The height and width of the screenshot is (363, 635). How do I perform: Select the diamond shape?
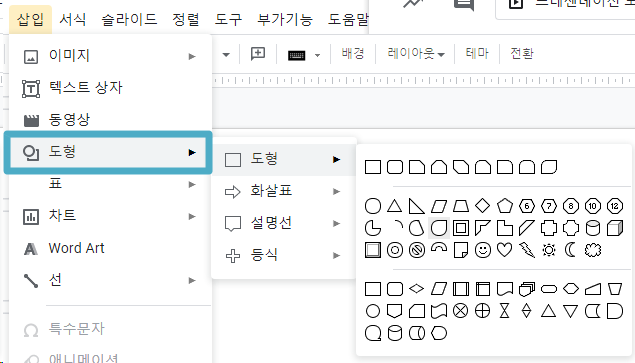point(482,206)
